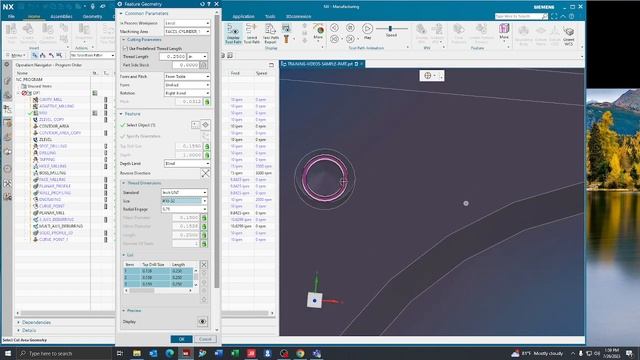The height and width of the screenshot is (360, 640).
Task: Click the OK button in Feature Geometry
Action: [182, 339]
